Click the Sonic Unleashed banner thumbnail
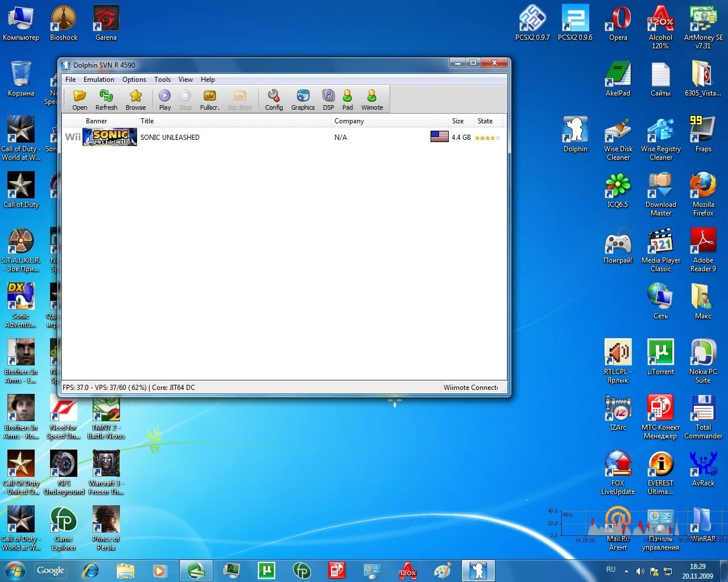728x582 pixels. [x=110, y=137]
